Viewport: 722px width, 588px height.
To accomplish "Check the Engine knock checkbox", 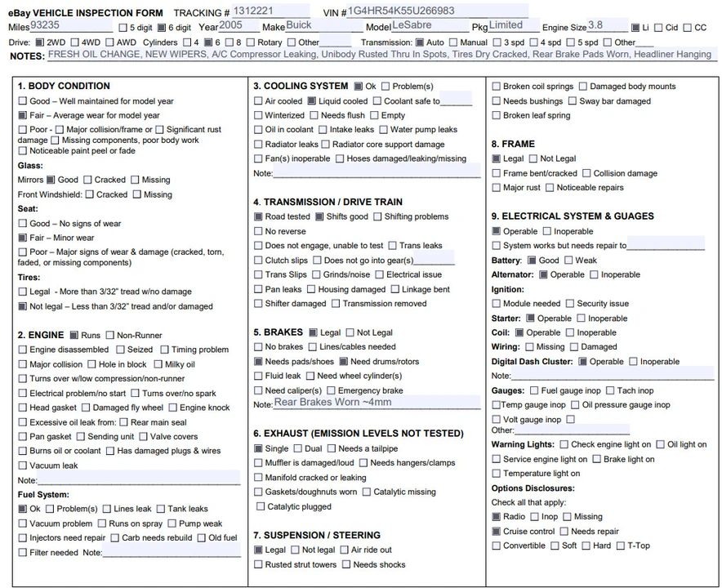I will (172, 408).
